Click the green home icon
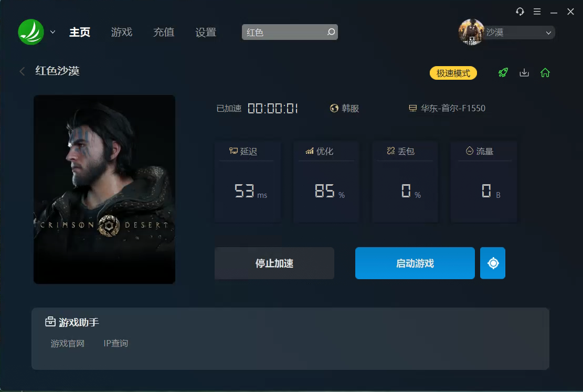Image resolution: width=583 pixels, height=392 pixels. pos(545,72)
